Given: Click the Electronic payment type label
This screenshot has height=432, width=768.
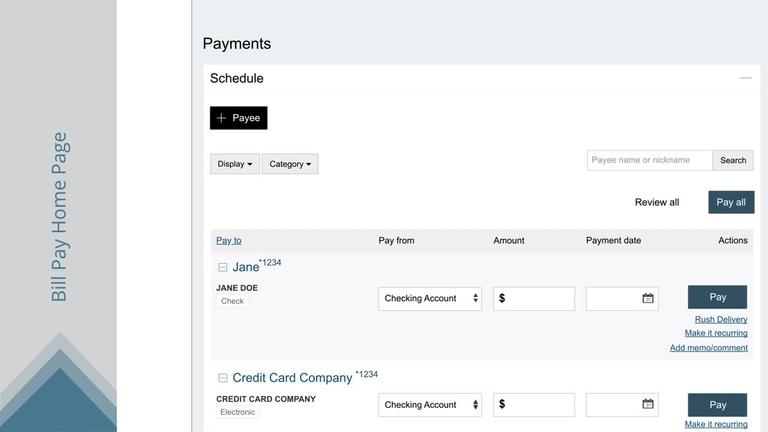Looking at the screenshot, I should pos(238,412).
